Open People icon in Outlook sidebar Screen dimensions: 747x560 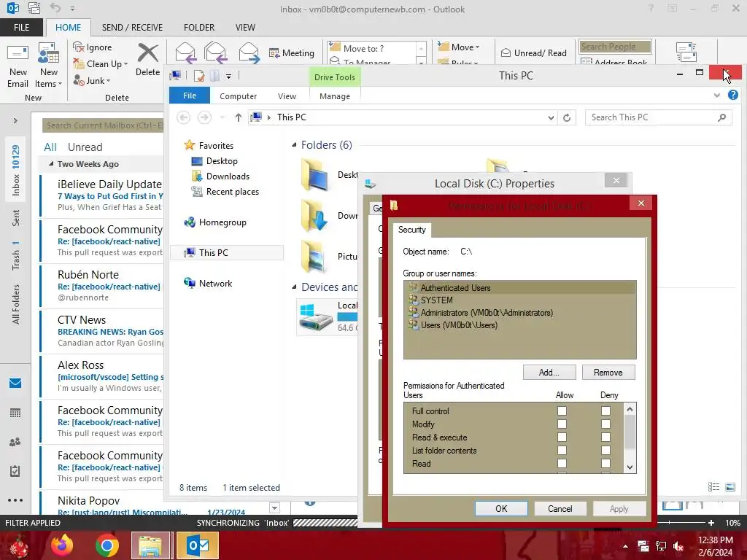15,442
